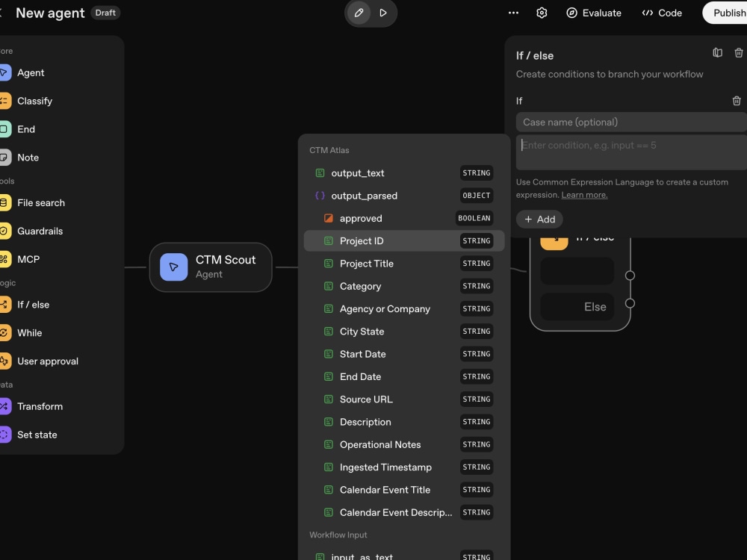This screenshot has height=560, width=747.
Task: Focus the Case name (optional) field
Action: point(631,122)
